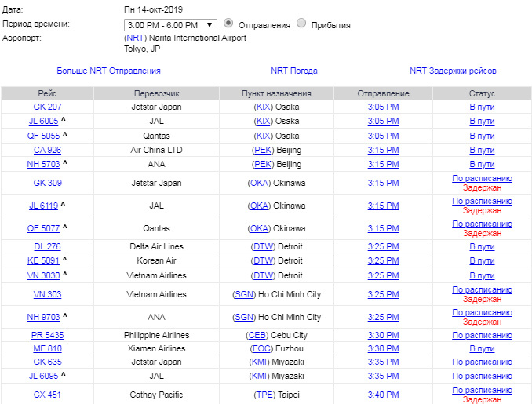Select the Отправления radio button
This screenshot has height=404, width=532.
point(228,24)
